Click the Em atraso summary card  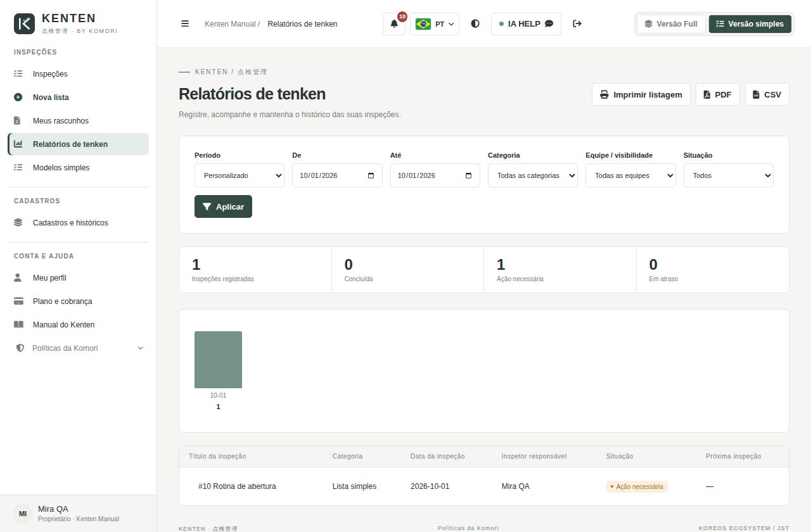click(713, 270)
